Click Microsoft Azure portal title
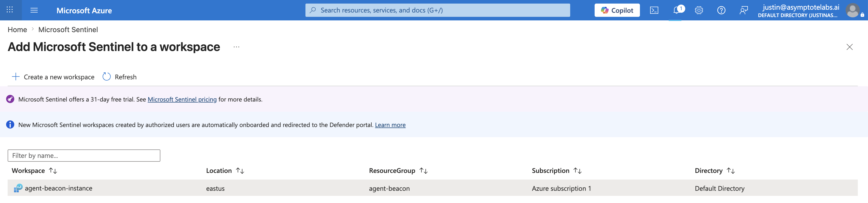 click(84, 10)
